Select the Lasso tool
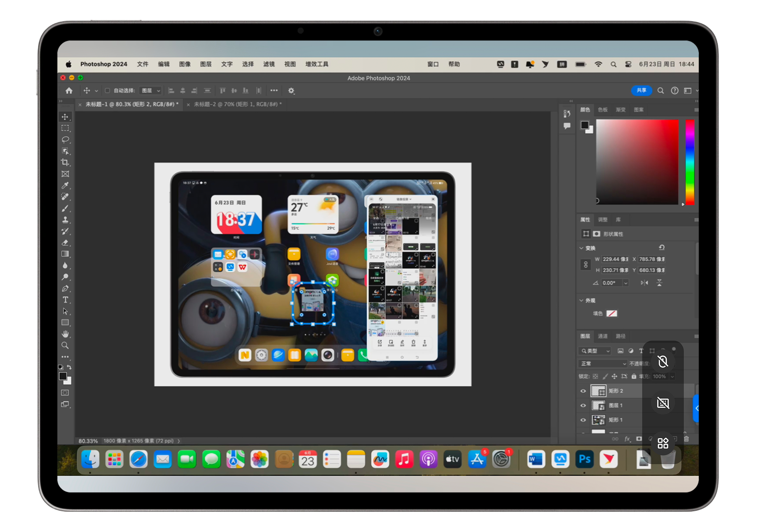 tap(65, 139)
